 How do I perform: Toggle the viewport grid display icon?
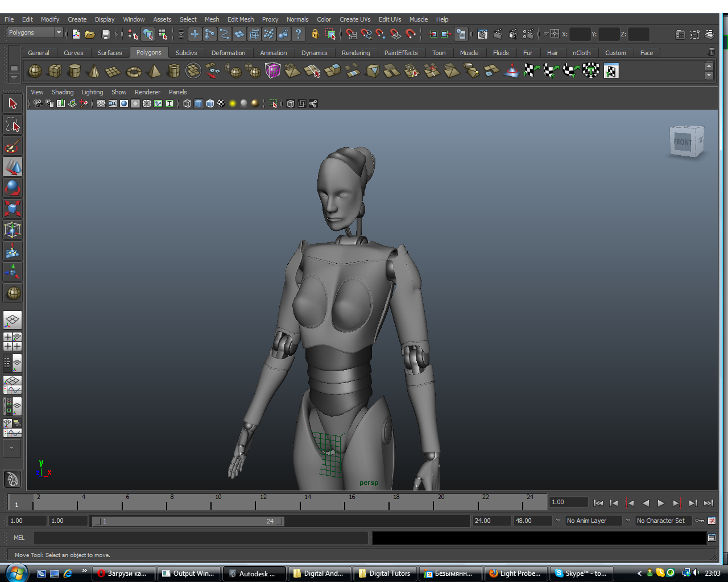pos(101,103)
